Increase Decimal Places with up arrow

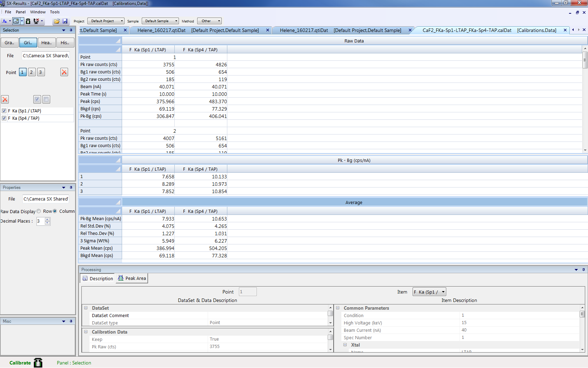pos(48,219)
